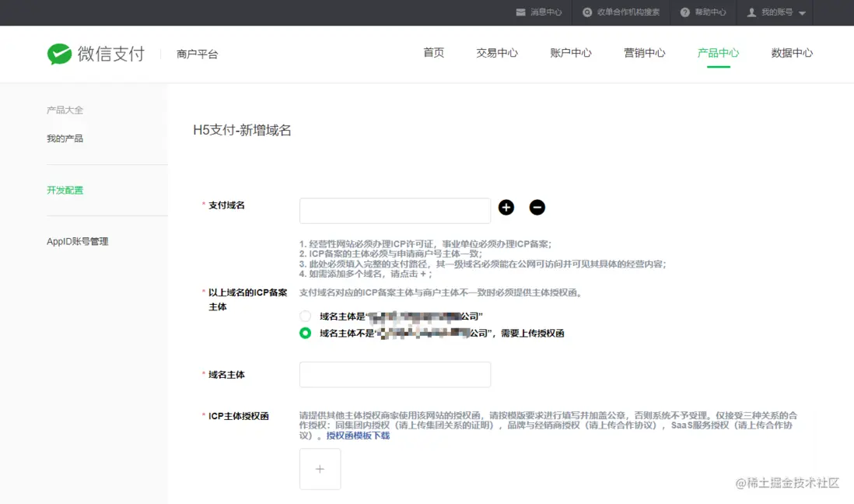Switch to the 产品中心 tab
Screen dimensions: 854x504
717,53
